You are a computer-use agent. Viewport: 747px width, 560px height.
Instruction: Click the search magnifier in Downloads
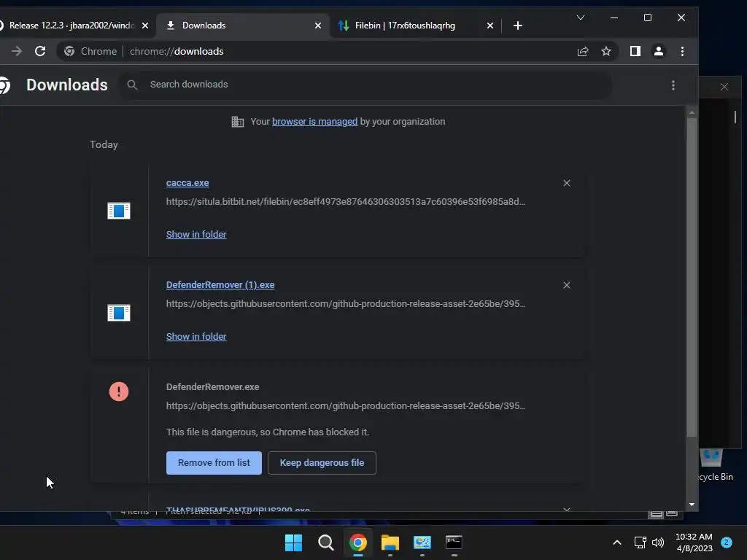133,85
